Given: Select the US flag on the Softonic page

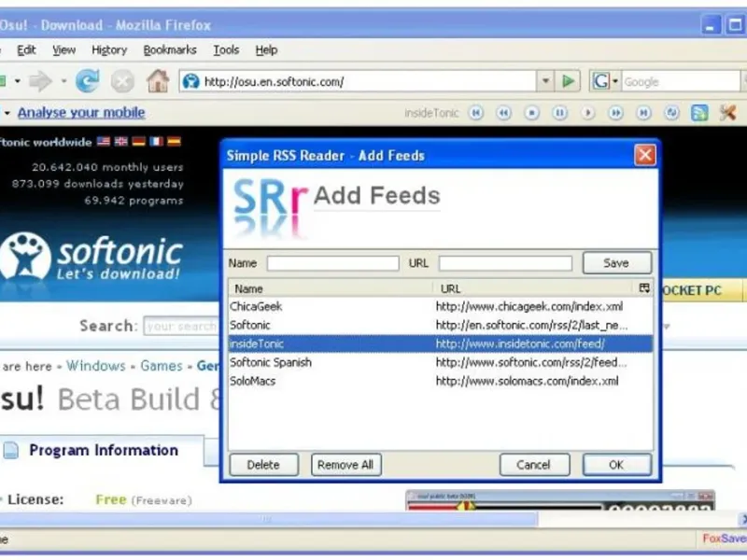Looking at the screenshot, I should point(104,142).
